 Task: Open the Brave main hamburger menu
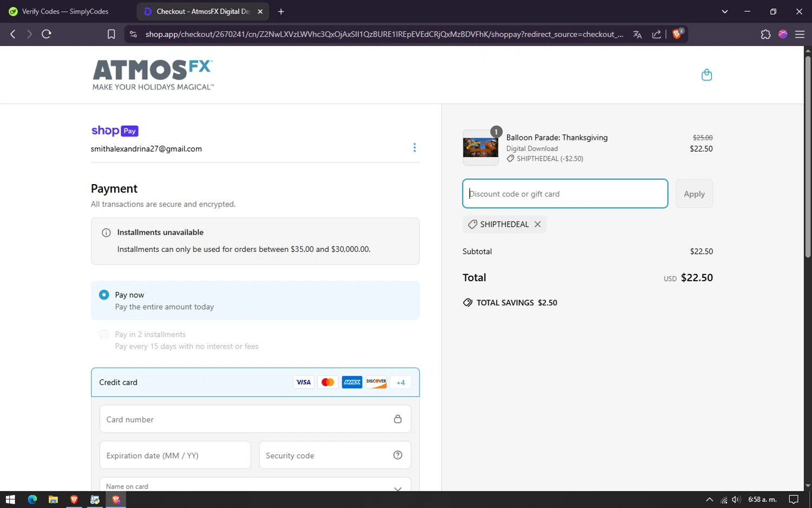tap(800, 34)
